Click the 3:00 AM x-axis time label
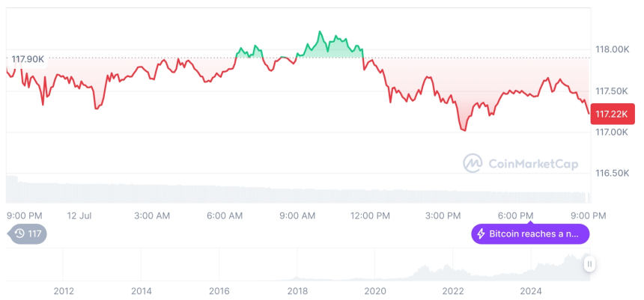The image size is (644, 300). point(152,215)
